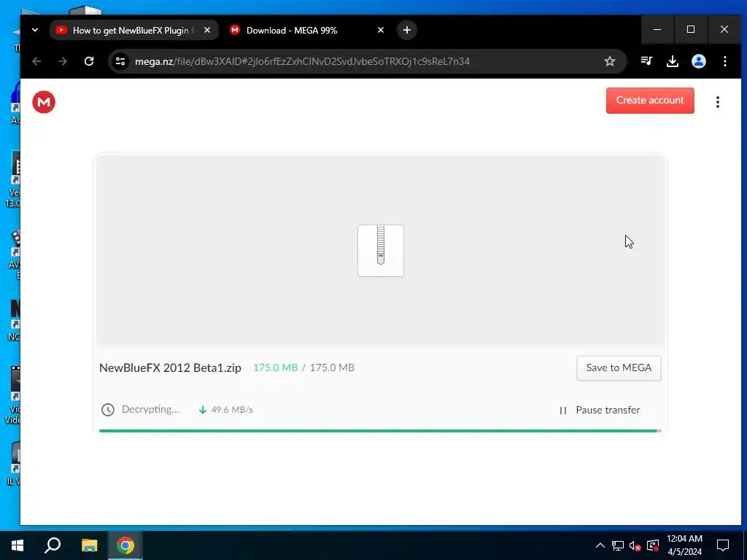Pause the transfer
This screenshot has width=747, height=560.
(600, 410)
